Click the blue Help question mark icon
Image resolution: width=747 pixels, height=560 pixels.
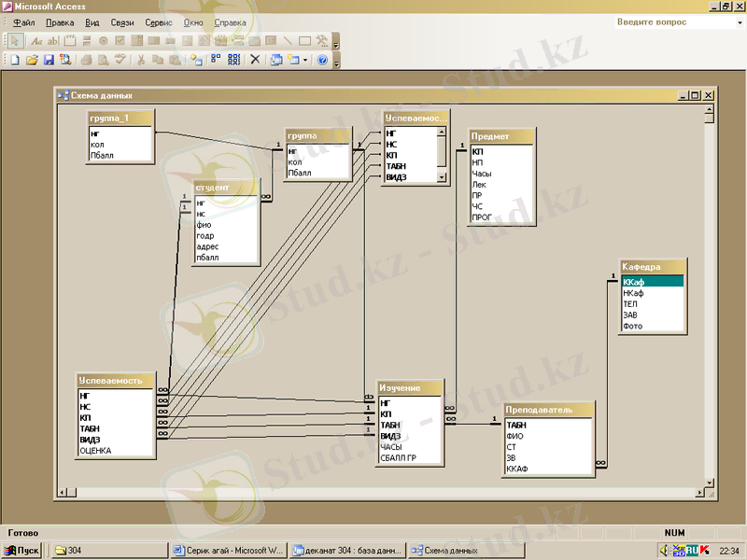point(322,60)
